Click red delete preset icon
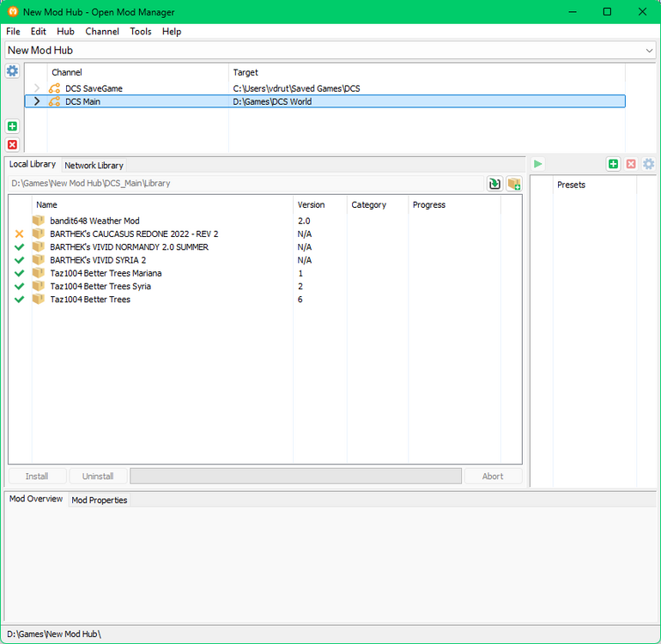This screenshot has width=661, height=644. click(x=631, y=164)
